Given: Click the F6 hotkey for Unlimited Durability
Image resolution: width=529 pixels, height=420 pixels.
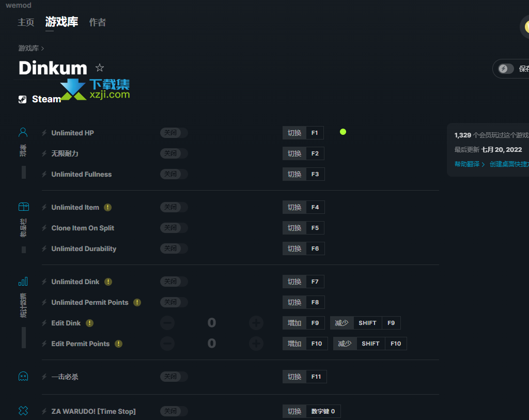Looking at the screenshot, I should point(303,248).
